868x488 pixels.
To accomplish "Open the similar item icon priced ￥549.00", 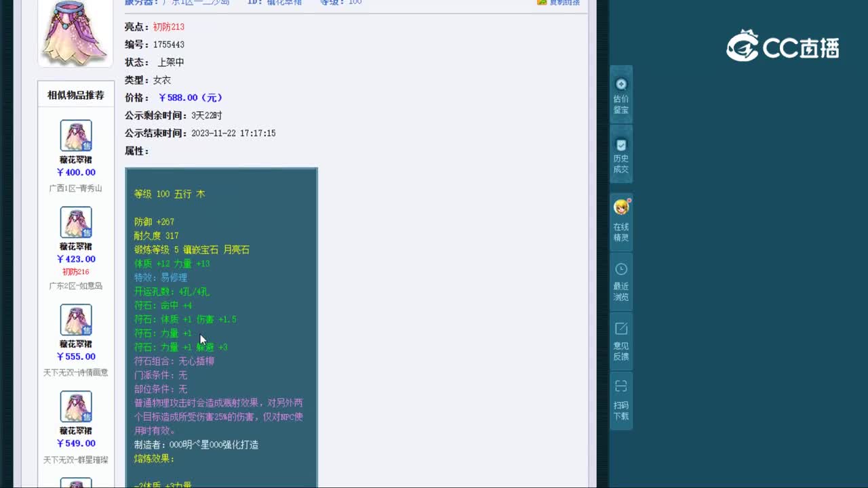I will pos(76,407).
